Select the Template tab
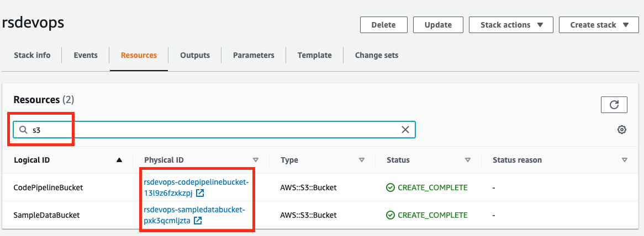This screenshot has width=644, height=236. [314, 55]
